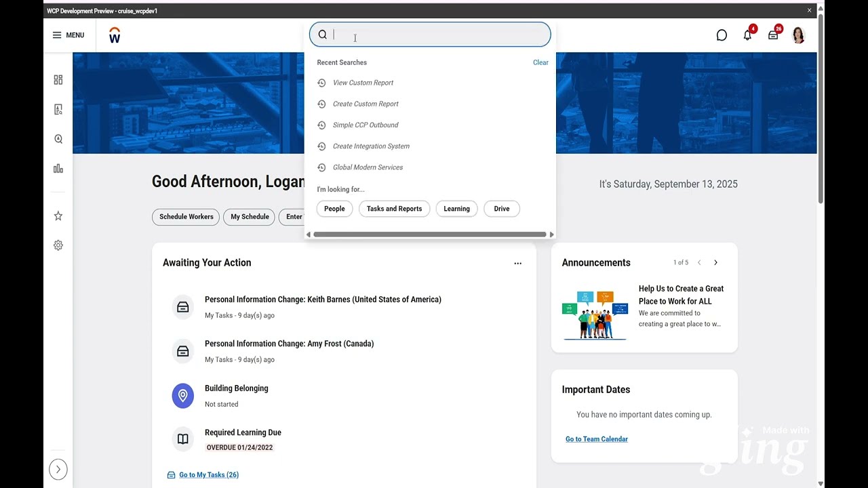
Task: Select recent search Global Modern Services
Action: (368, 167)
